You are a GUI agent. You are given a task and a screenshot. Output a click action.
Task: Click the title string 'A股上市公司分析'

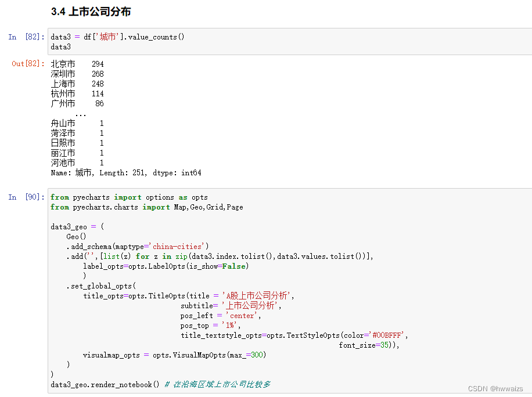click(x=257, y=295)
